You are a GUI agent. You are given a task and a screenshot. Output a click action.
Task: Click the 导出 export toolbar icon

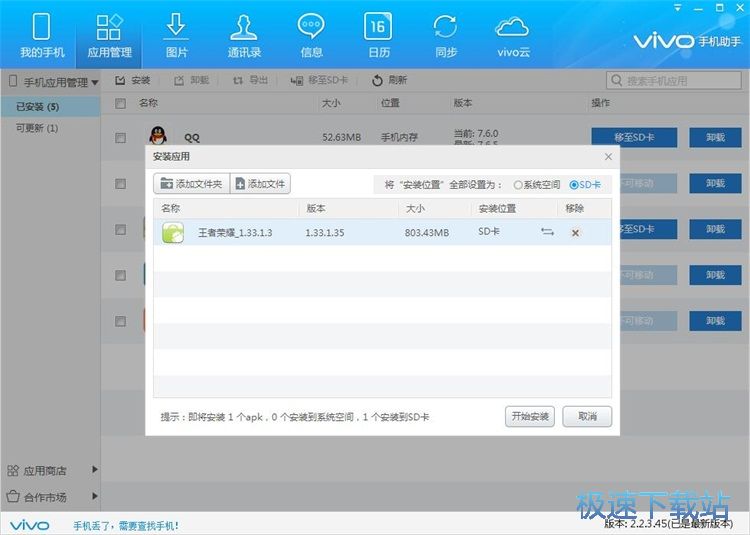238,80
